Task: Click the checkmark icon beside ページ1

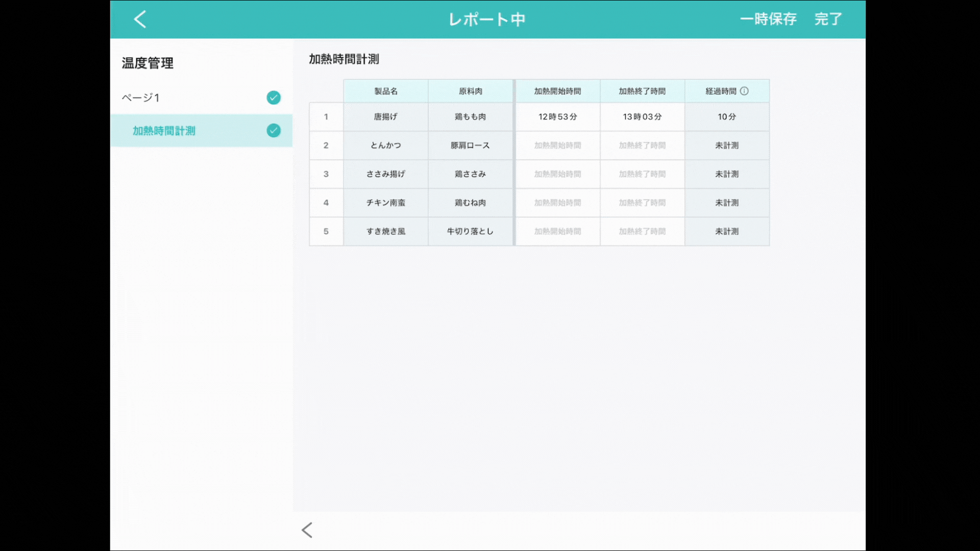Action: 274,97
